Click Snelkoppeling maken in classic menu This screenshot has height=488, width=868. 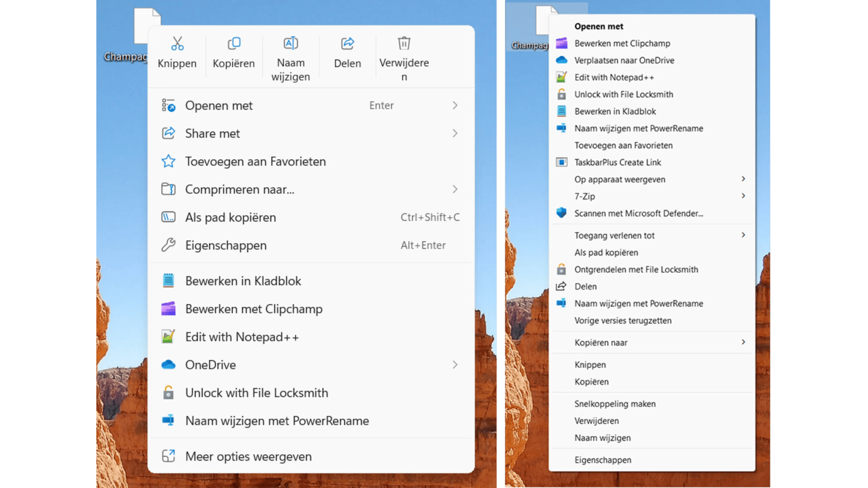(x=615, y=404)
